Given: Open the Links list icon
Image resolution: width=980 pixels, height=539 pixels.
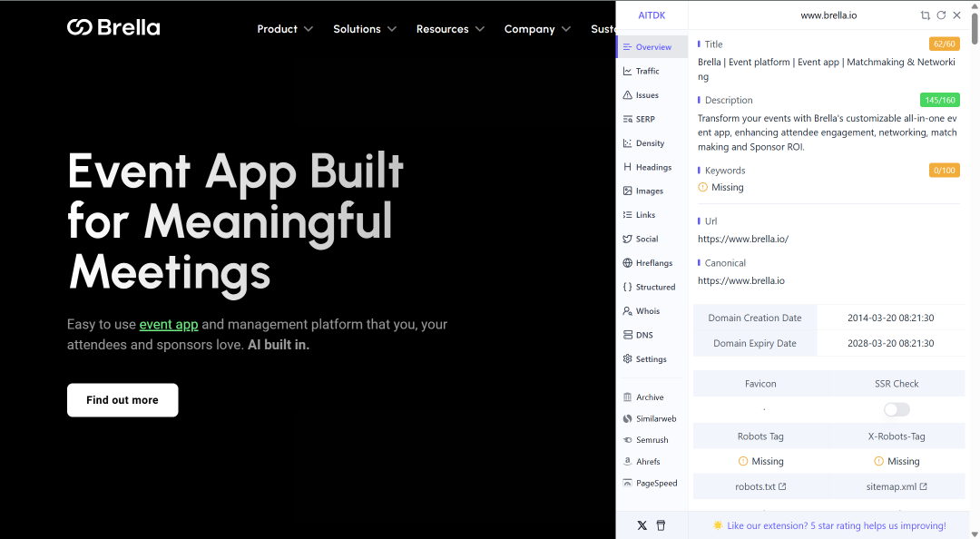Looking at the screenshot, I should pos(628,214).
